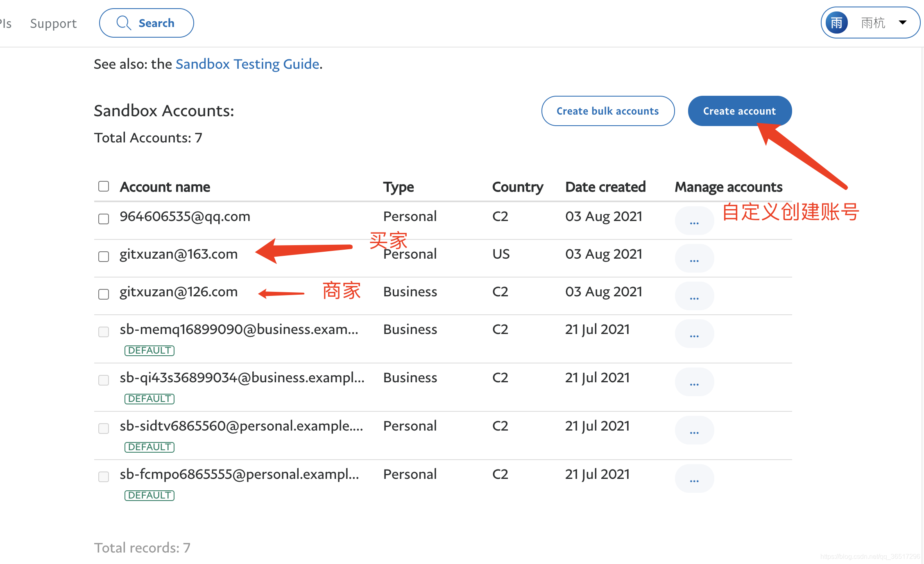Tick the select-all checkbox in table header
The width and height of the screenshot is (924, 564).
pos(104,187)
